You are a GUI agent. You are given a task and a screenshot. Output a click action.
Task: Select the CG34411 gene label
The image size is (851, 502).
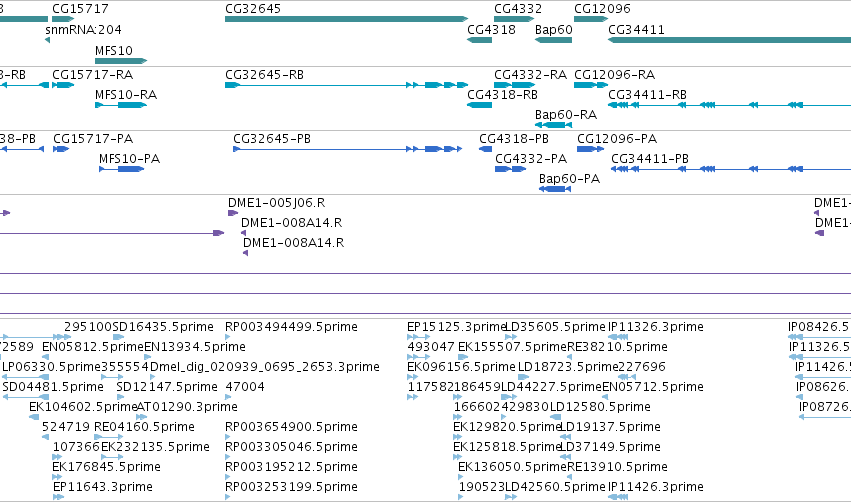coord(636,29)
